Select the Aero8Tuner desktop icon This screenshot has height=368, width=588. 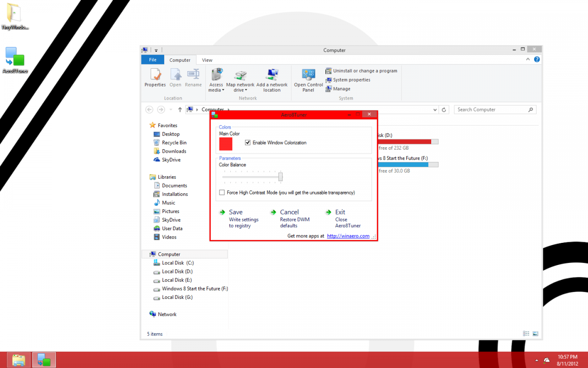[15, 60]
